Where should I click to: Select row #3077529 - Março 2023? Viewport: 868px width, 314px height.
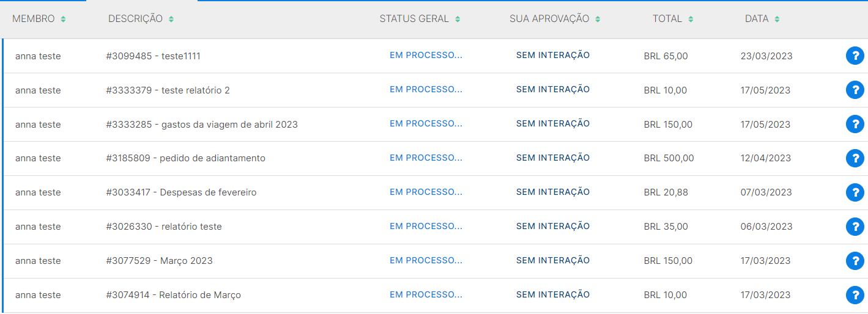434,261
